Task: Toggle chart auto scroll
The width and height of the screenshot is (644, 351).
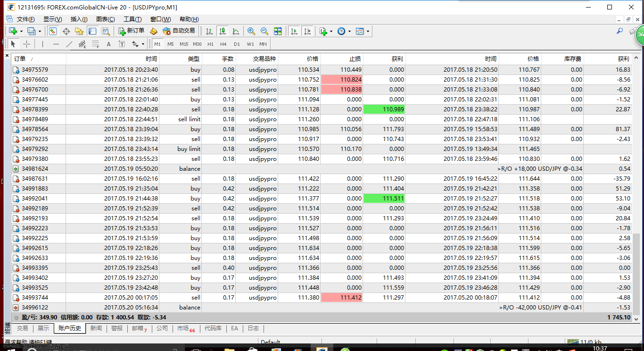Action: click(294, 31)
